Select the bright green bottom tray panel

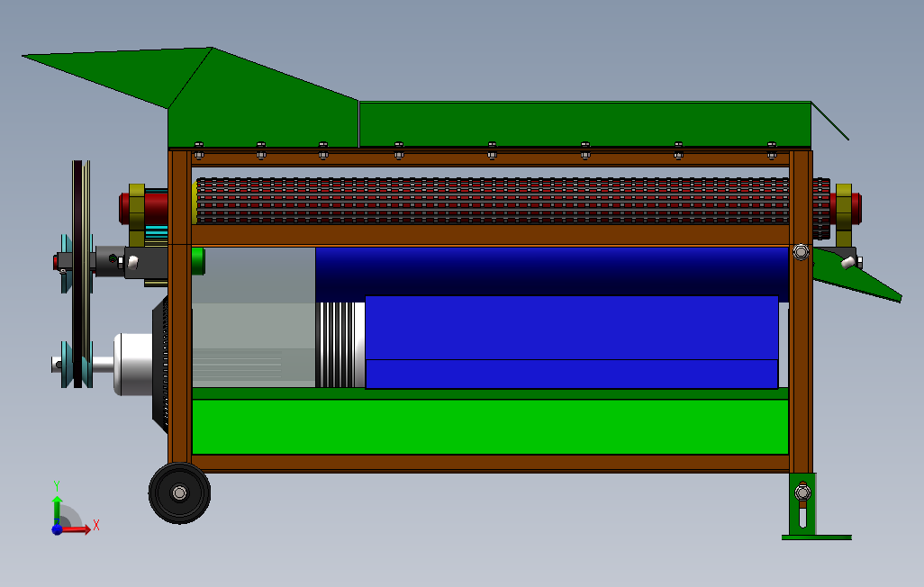(x=490, y=426)
